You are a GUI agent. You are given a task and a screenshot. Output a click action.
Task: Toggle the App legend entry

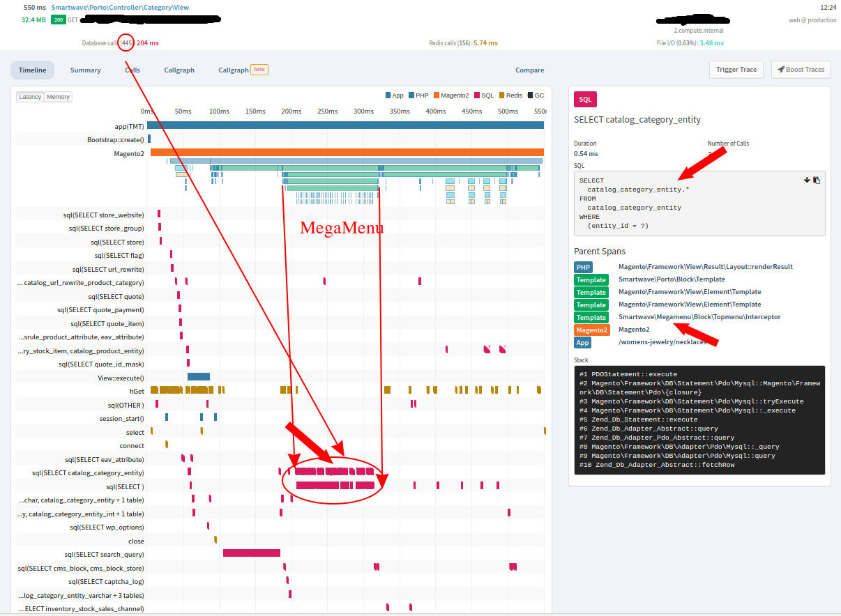[395, 95]
